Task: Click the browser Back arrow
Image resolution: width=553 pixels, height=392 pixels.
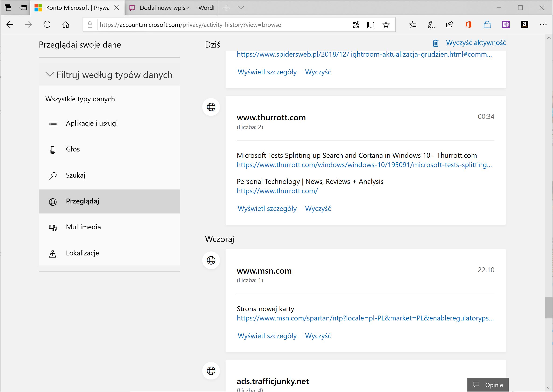Action: click(10, 25)
